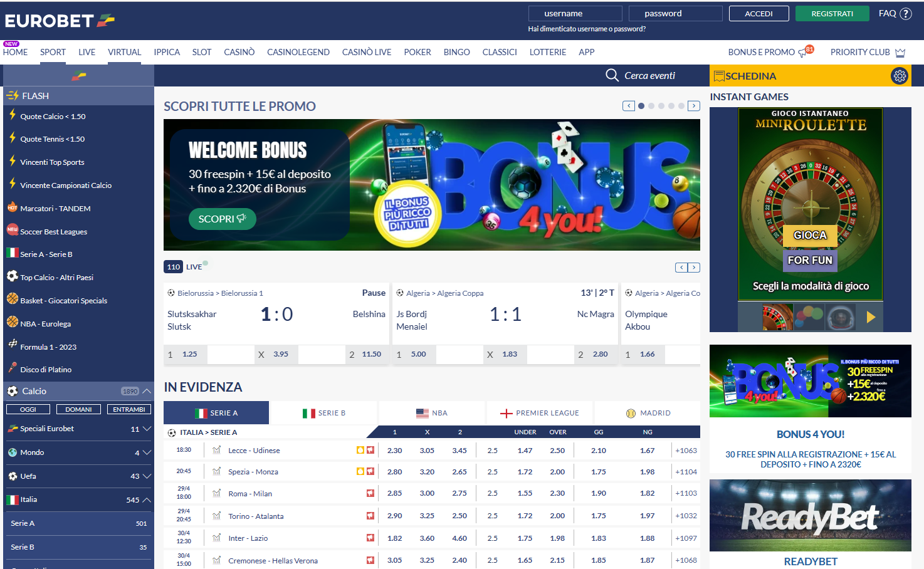Collapse Italia category
This screenshot has height=569, width=924.
pyautogui.click(x=147, y=499)
